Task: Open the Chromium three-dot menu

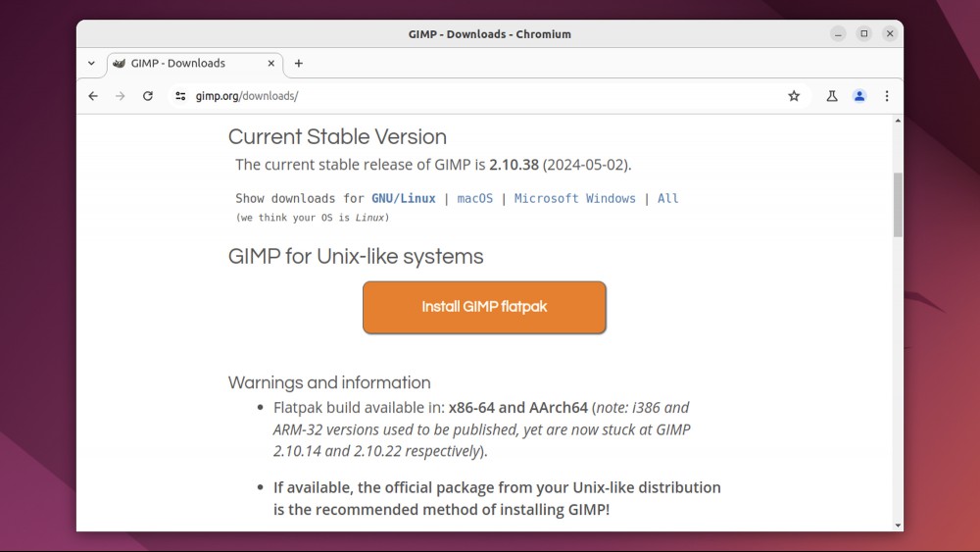Action: pos(887,96)
